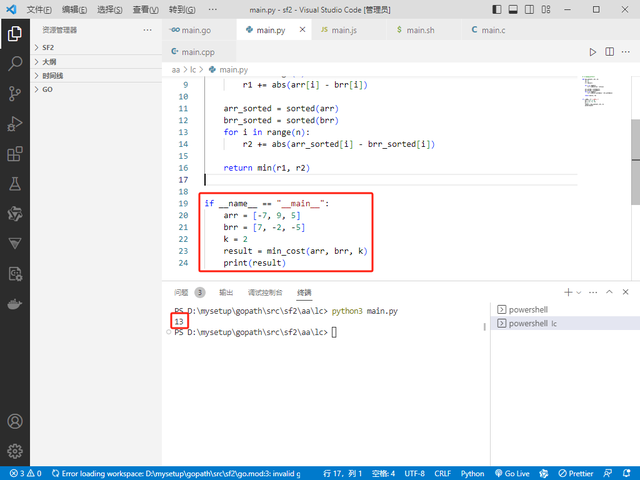
Task: Open the 编辑(E) menu
Action: coord(74,9)
